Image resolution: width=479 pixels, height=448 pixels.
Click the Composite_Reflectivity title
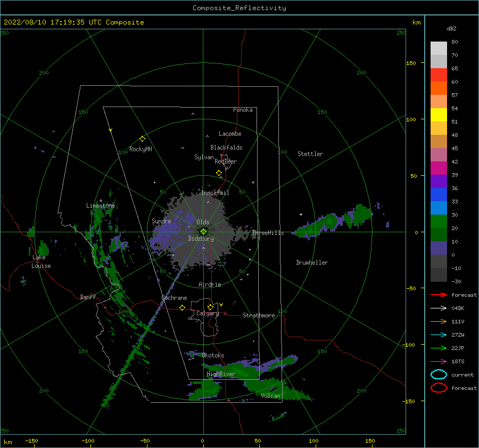[239, 8]
